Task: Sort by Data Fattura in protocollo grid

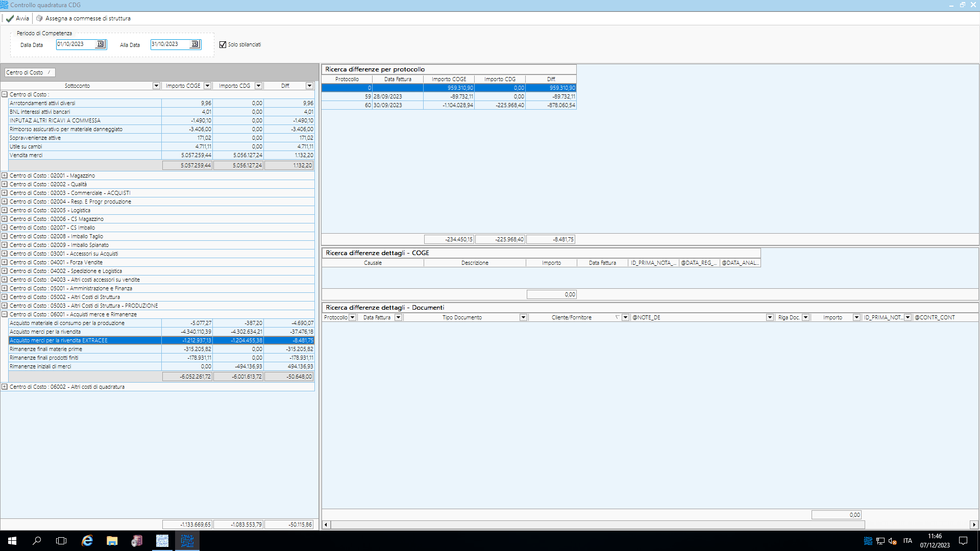Action: (x=398, y=79)
